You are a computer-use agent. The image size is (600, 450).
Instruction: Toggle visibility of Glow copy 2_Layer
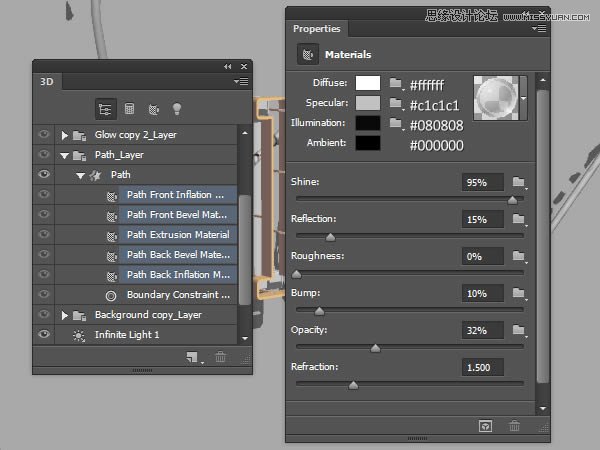(44, 134)
